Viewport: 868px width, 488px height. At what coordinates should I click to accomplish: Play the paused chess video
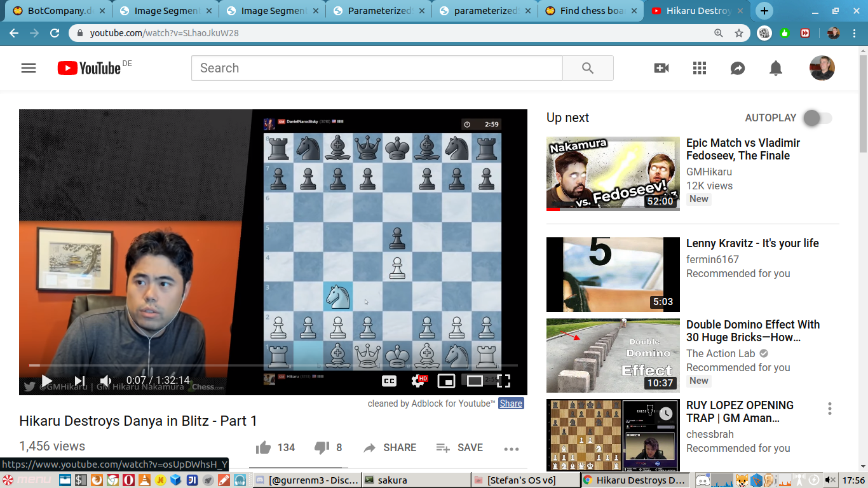point(46,381)
